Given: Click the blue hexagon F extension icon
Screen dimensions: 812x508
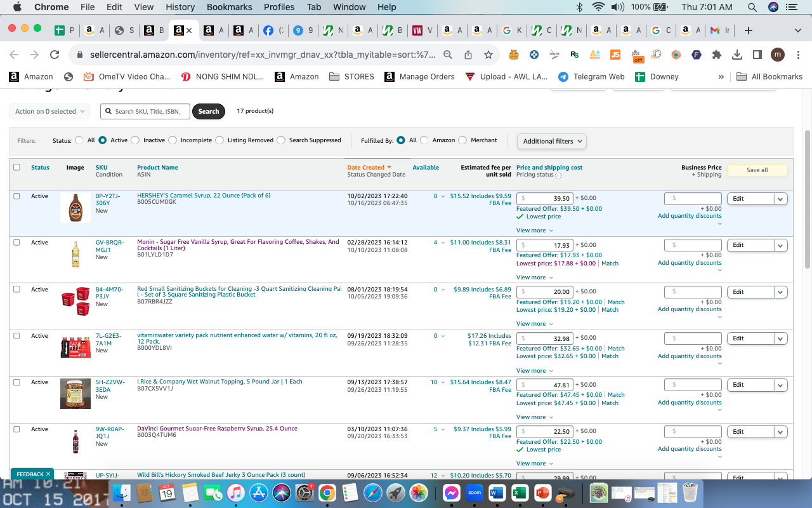Looking at the screenshot, I should (697, 55).
